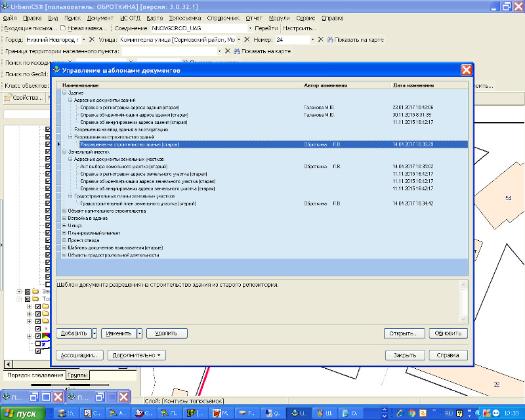The image size is (525, 420).
Task: Click the description box vertical scrollbar
Action: [x=463, y=301]
